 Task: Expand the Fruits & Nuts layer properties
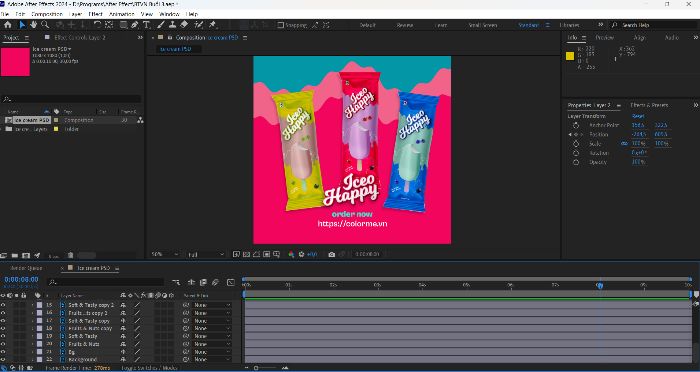coord(32,344)
